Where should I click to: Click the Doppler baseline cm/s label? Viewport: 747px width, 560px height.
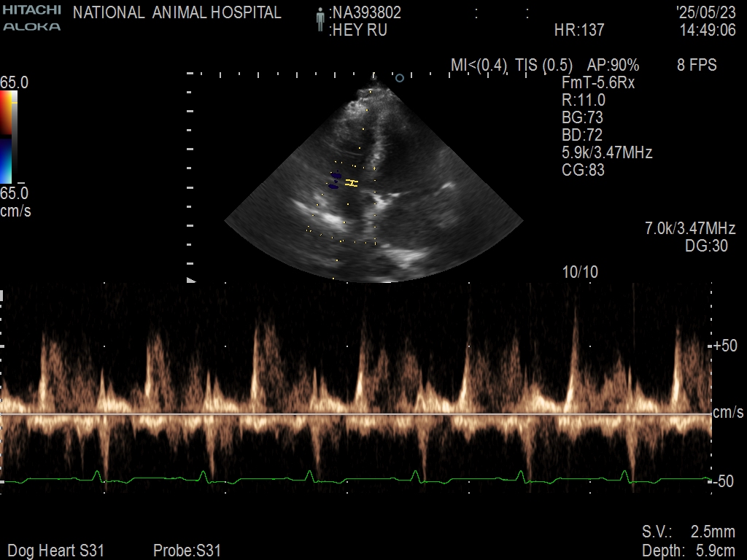tap(727, 413)
